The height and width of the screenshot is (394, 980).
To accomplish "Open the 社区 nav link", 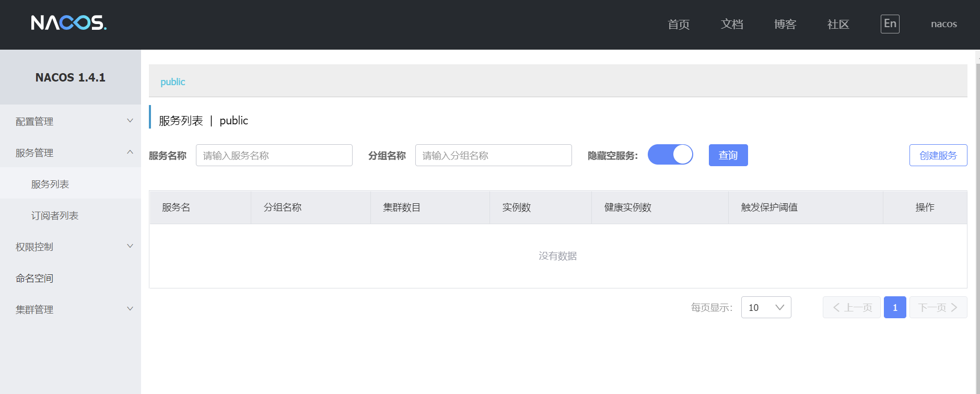I will [x=838, y=25].
